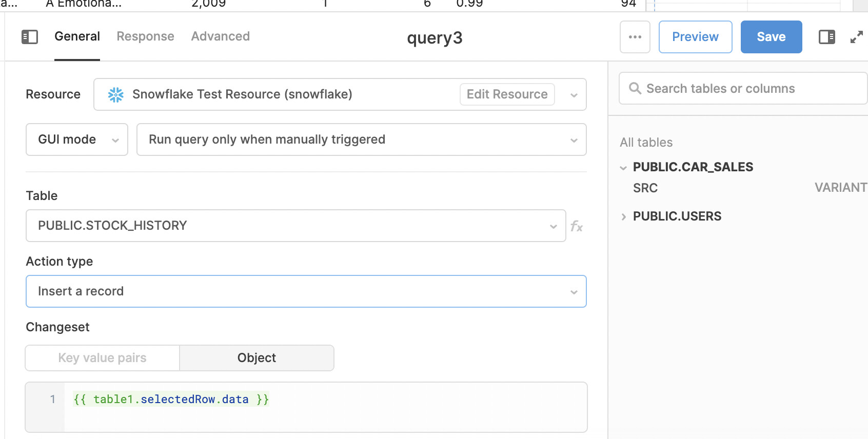Image resolution: width=868 pixels, height=439 pixels.
Task: Click the fx dynamic table icon
Action: (x=577, y=226)
